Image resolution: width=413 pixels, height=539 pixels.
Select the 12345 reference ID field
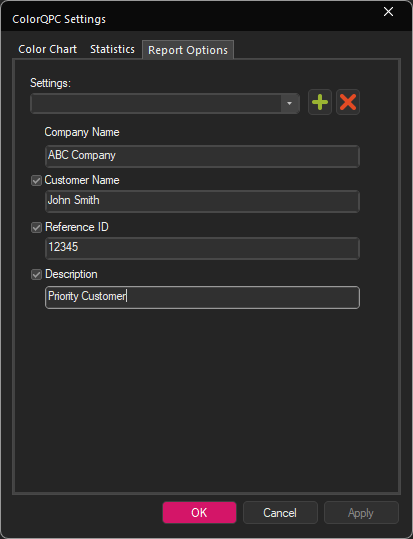point(202,248)
